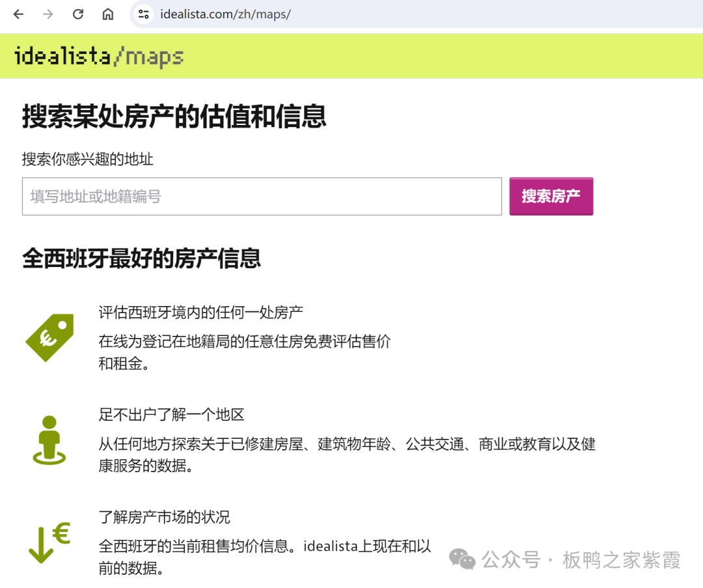
Task: Click the 全西班牙最好的房产信息 heading
Action: click(x=141, y=259)
